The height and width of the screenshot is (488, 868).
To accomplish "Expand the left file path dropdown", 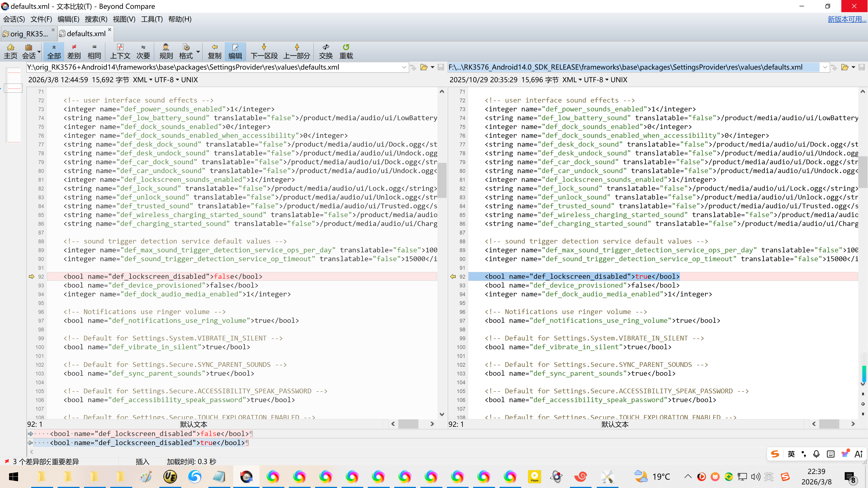I will (x=404, y=67).
